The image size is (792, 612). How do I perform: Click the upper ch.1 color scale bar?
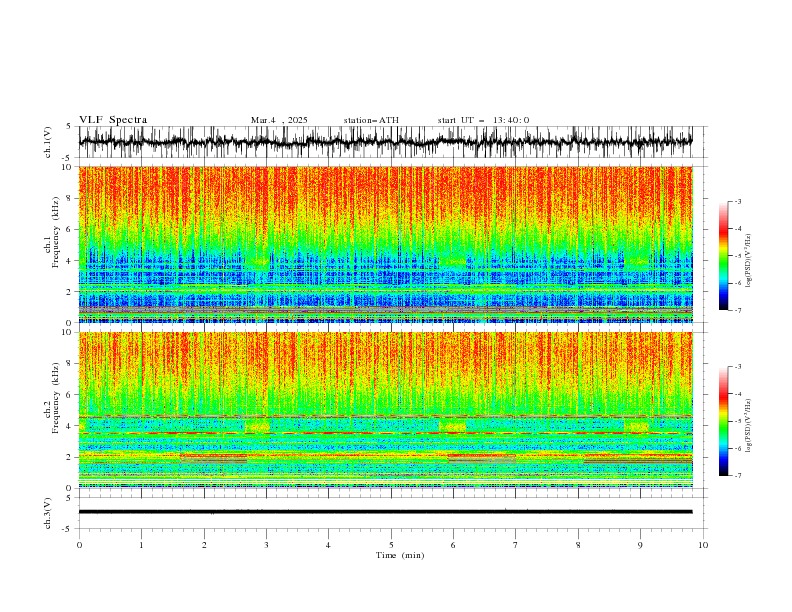coord(723,256)
